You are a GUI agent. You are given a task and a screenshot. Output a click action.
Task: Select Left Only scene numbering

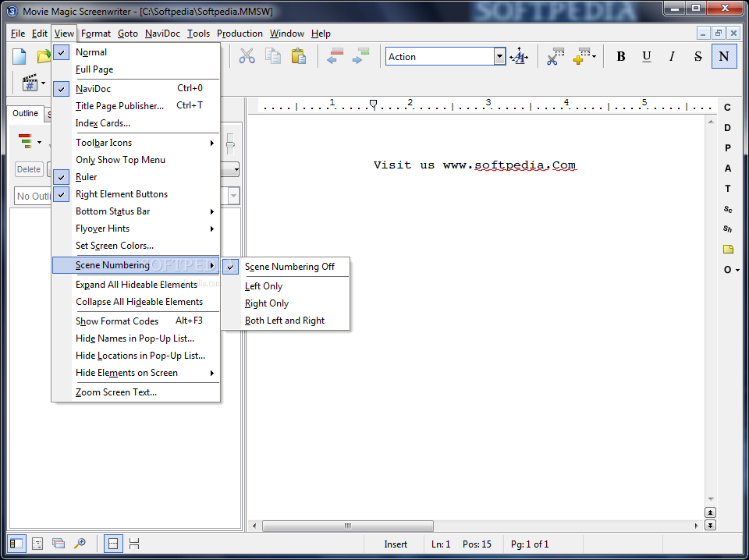pyautogui.click(x=286, y=286)
